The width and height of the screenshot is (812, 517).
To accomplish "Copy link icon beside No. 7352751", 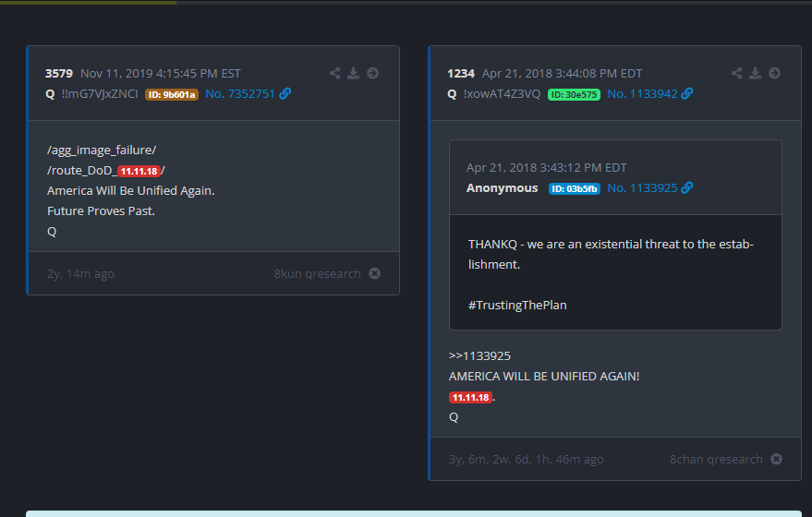I will coord(285,93).
